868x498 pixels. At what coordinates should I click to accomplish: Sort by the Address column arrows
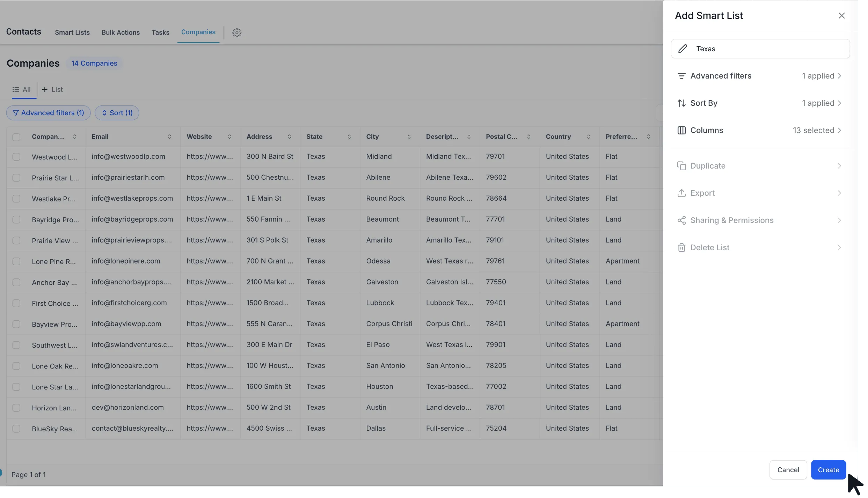289,137
